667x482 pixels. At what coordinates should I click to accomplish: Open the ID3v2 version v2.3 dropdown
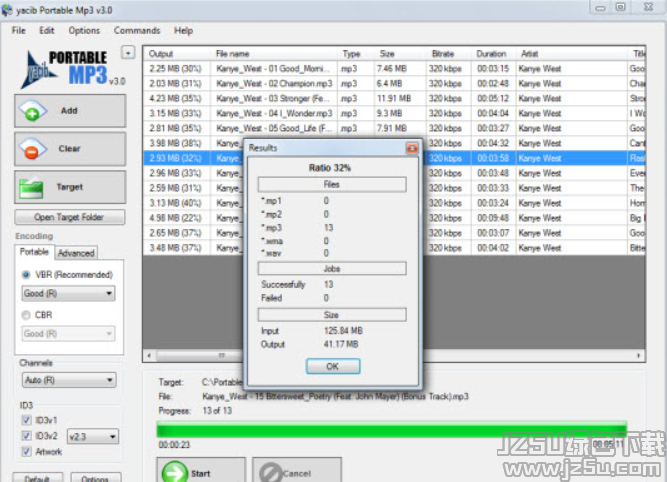tap(93, 436)
